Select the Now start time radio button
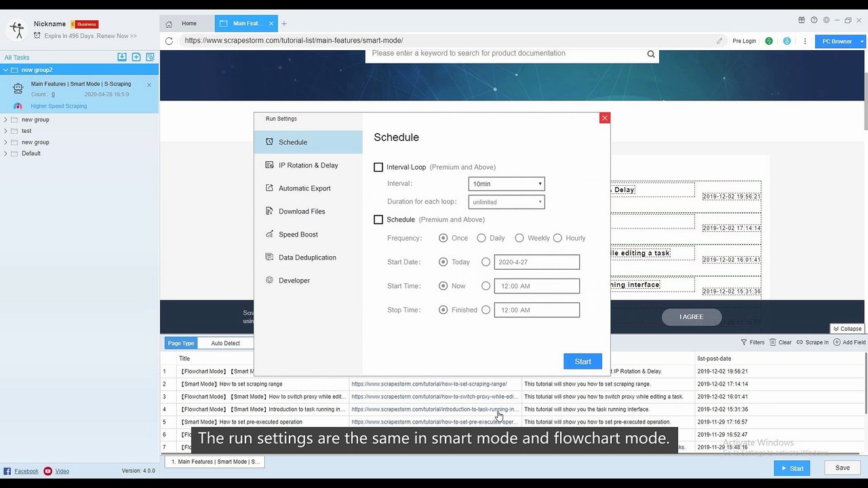Image resolution: width=868 pixels, height=488 pixels. [443, 286]
